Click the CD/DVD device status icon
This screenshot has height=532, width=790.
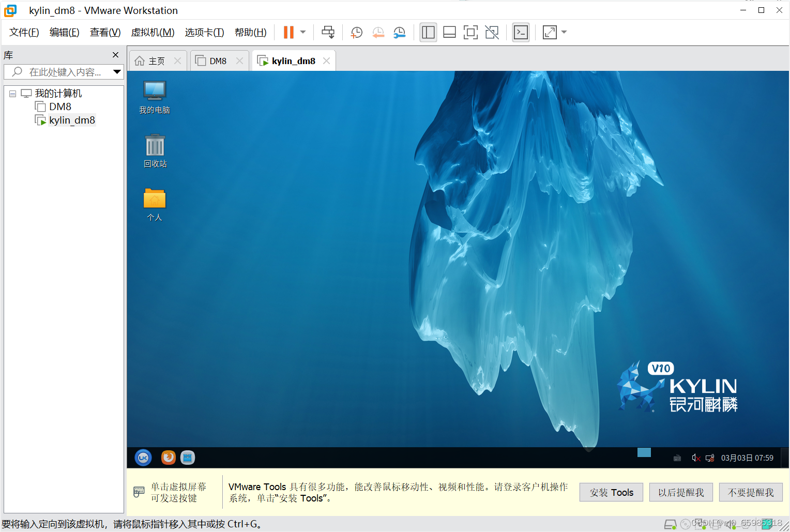coord(686,524)
